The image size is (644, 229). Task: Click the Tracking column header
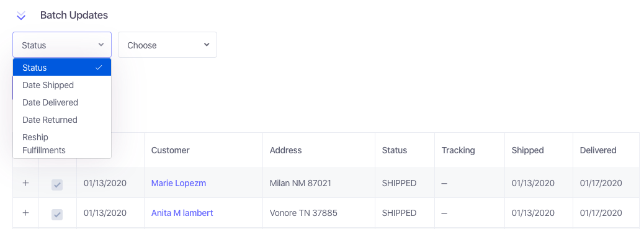(x=458, y=150)
